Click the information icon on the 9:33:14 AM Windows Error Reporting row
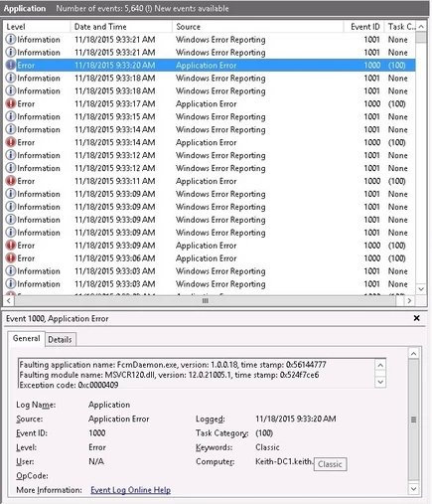 pyautogui.click(x=11, y=129)
